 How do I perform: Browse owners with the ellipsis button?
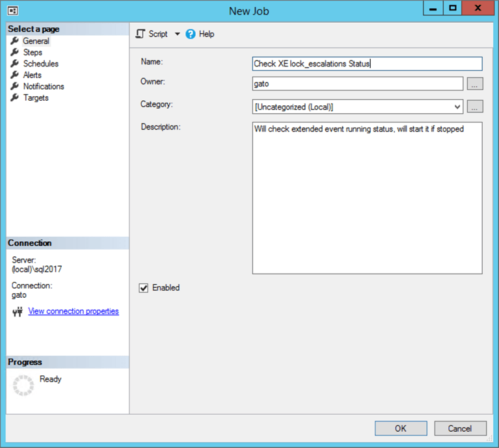[475, 84]
